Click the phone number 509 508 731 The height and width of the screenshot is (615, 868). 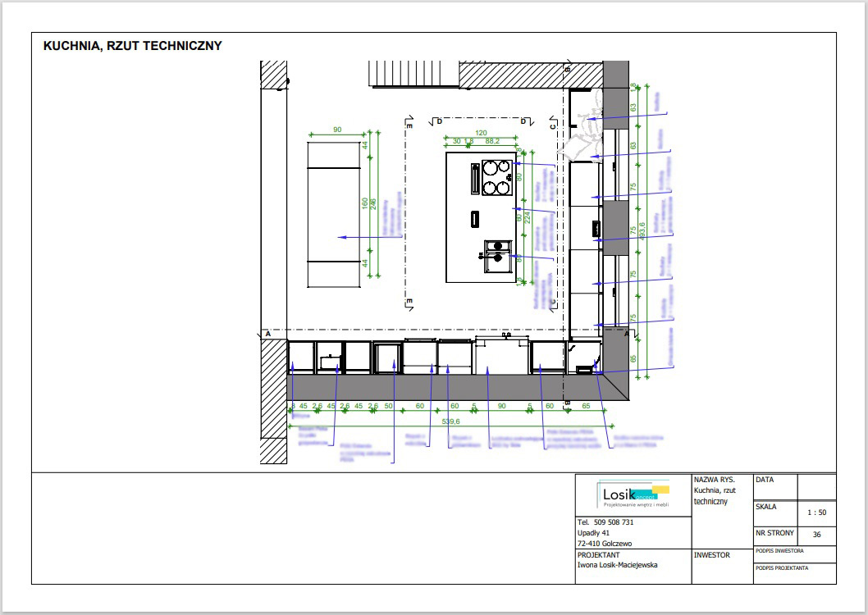pos(605,522)
